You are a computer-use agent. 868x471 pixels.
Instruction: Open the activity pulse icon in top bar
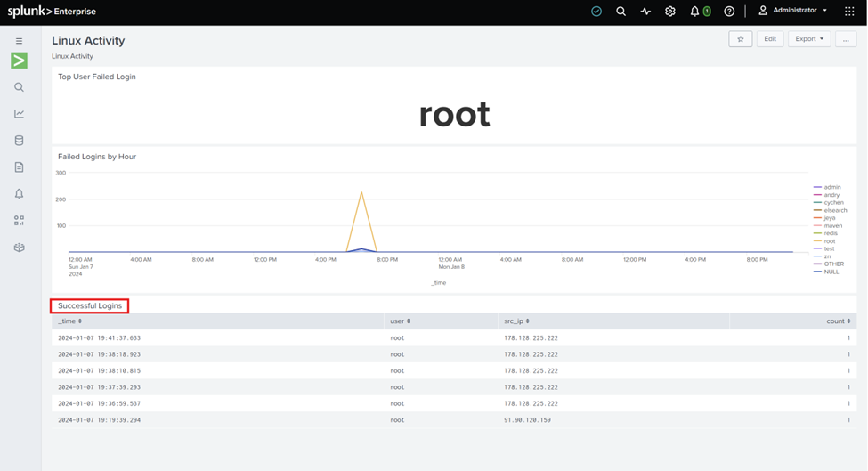pos(645,11)
